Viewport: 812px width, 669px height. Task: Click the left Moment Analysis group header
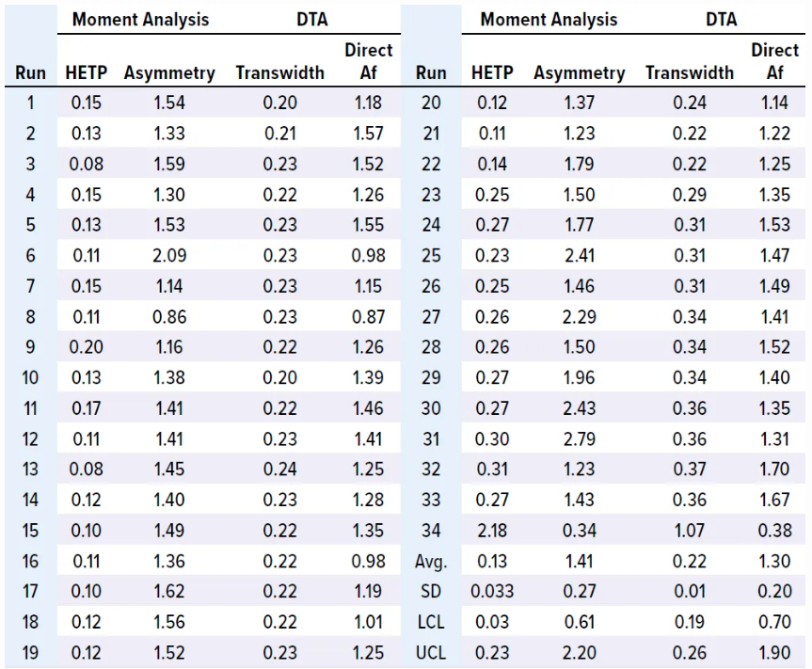click(x=141, y=19)
